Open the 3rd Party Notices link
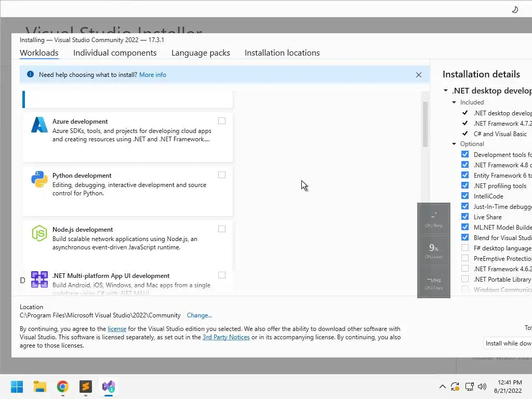532x399 pixels. (x=226, y=337)
